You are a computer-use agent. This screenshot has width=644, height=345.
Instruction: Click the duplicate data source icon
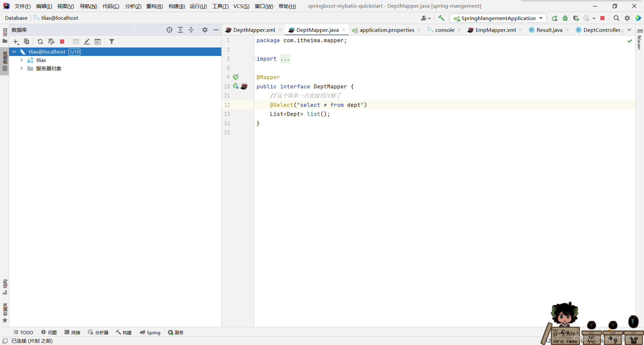click(x=26, y=42)
